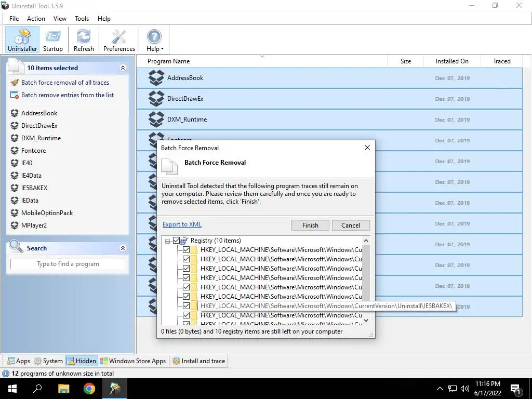Click the registry list scroll-down arrow
Viewport: 532px width, 399px height.
(x=366, y=321)
